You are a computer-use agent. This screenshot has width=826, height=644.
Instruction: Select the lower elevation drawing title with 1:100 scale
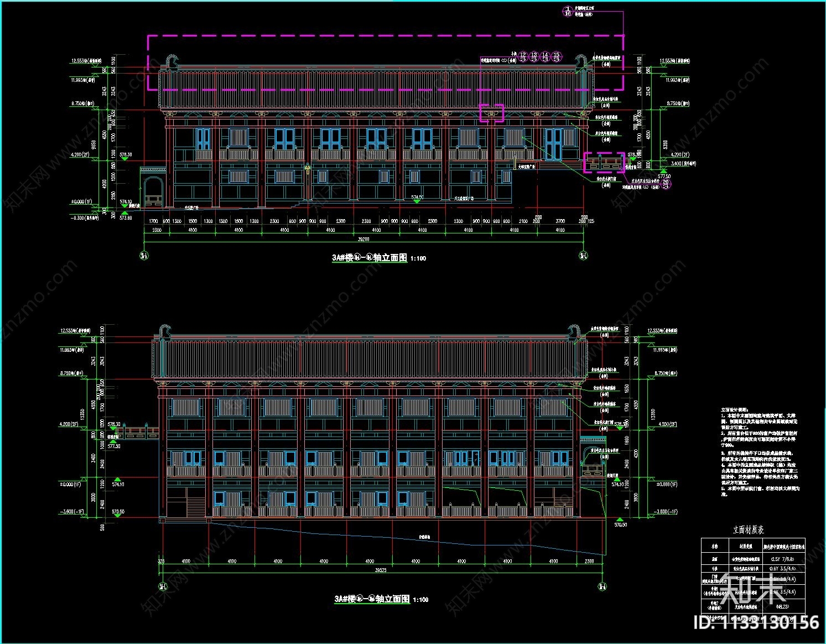381,599
